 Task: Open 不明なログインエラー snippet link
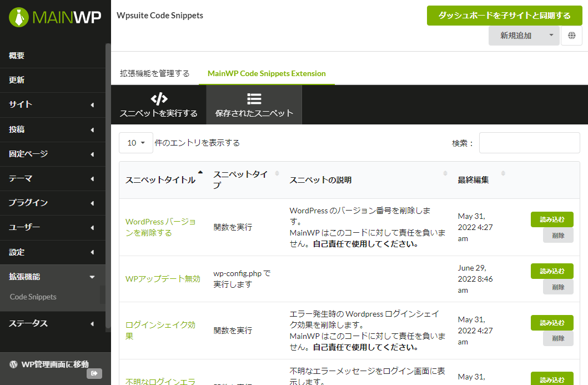pyautogui.click(x=160, y=381)
